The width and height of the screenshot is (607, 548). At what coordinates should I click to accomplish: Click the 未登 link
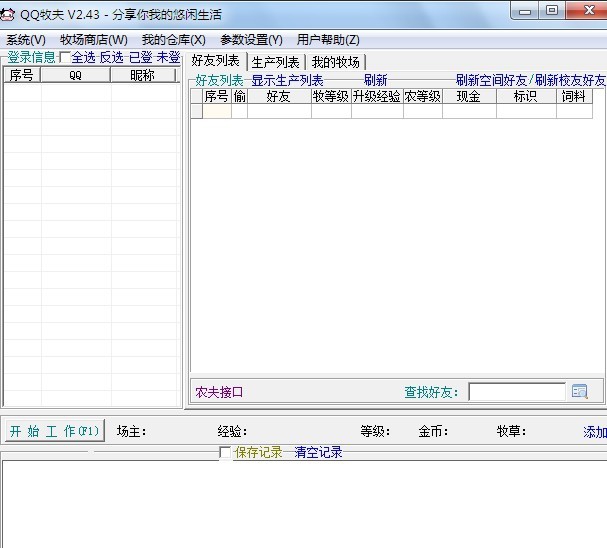tap(168, 57)
